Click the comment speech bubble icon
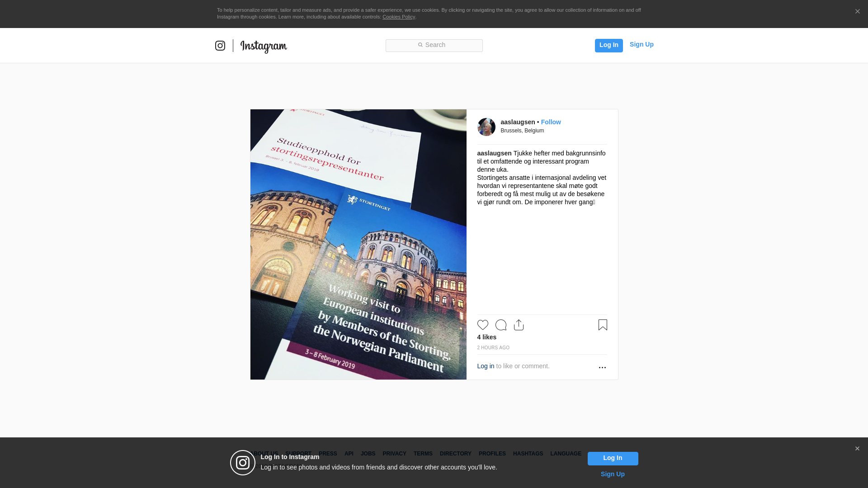The image size is (868, 488). pos(501,325)
